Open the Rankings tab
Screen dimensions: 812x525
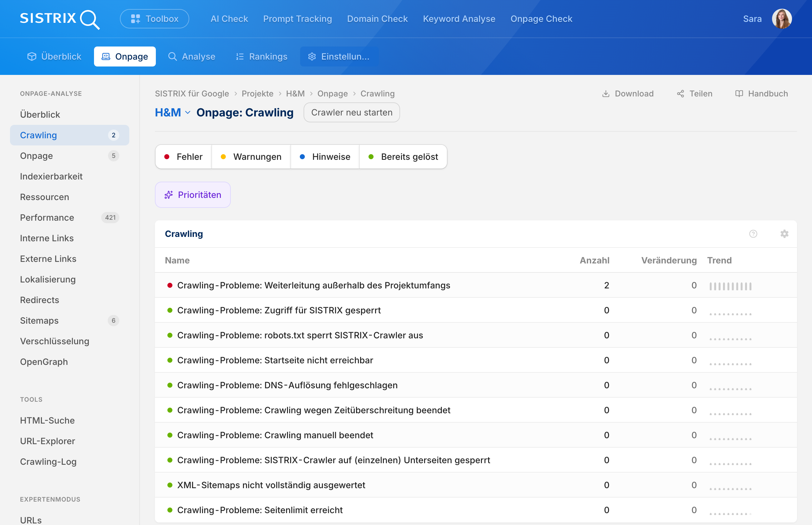[262, 56]
